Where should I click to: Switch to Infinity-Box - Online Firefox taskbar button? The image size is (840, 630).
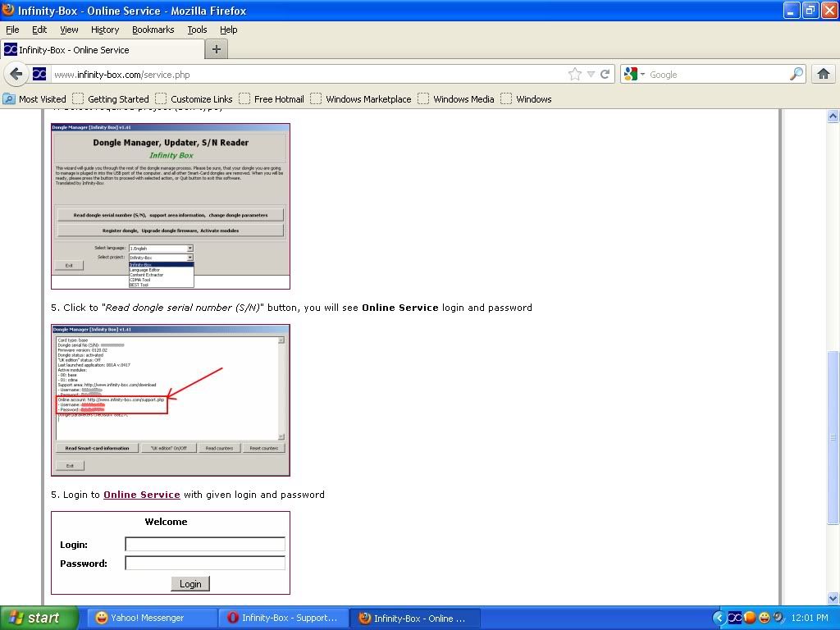tap(415, 618)
